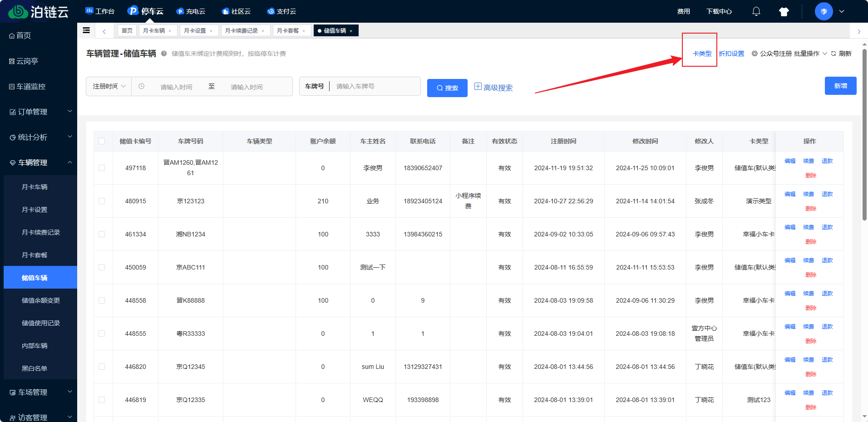Expand 车场管理 sidebar menu
The image size is (868, 422).
pos(39,392)
